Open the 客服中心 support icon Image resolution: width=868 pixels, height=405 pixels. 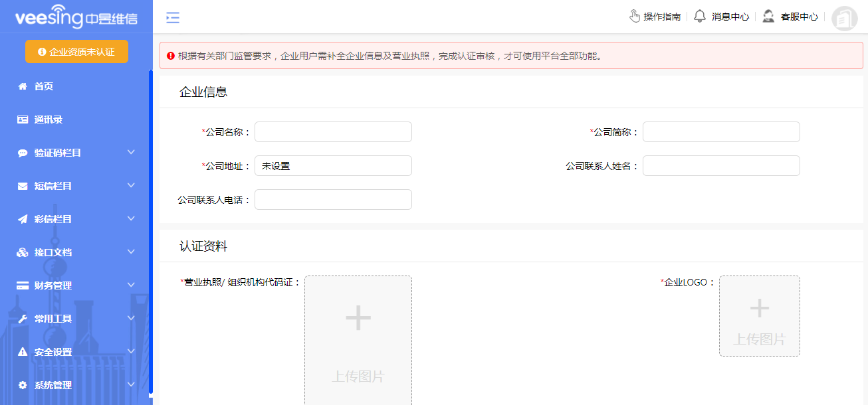point(768,16)
